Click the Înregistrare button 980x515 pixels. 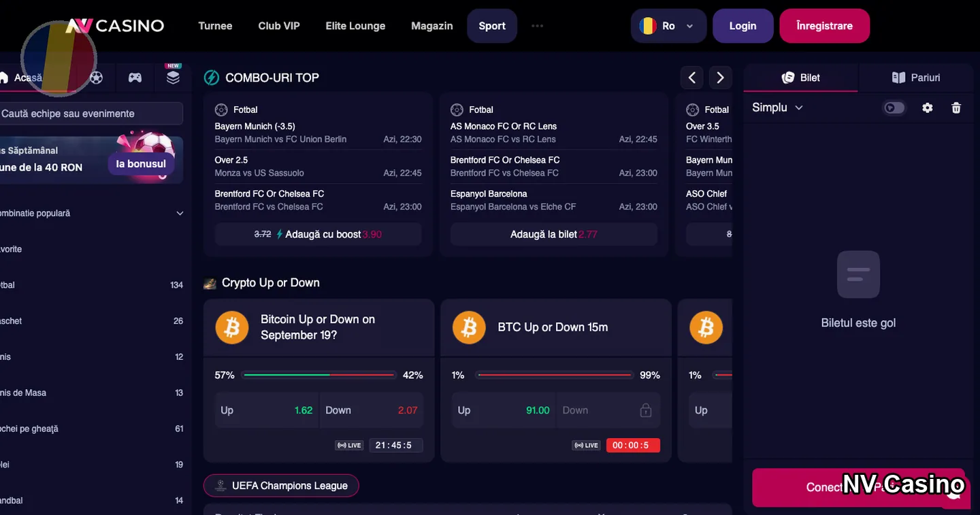pyautogui.click(x=824, y=26)
